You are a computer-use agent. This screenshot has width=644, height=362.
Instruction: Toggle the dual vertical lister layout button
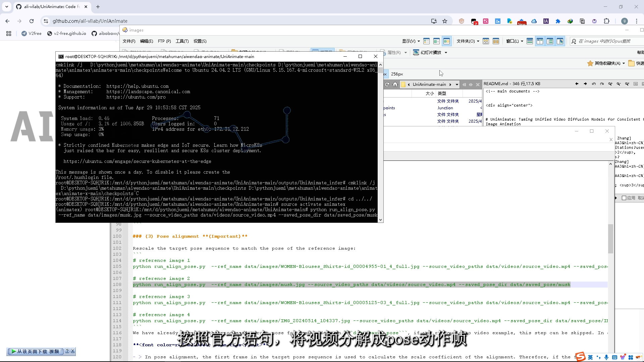pos(540,41)
